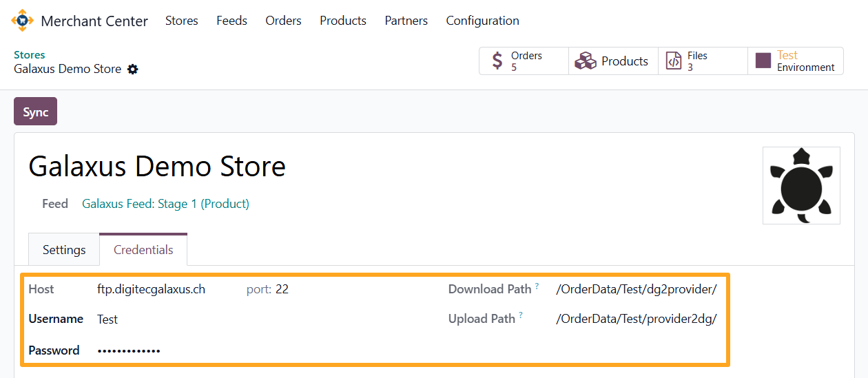Click the turtle store logo image
868x378 pixels.
[x=801, y=185]
